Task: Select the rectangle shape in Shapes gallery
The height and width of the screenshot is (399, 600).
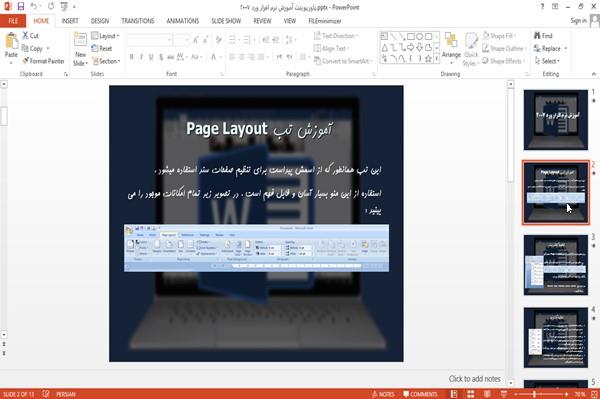Action: click(411, 36)
